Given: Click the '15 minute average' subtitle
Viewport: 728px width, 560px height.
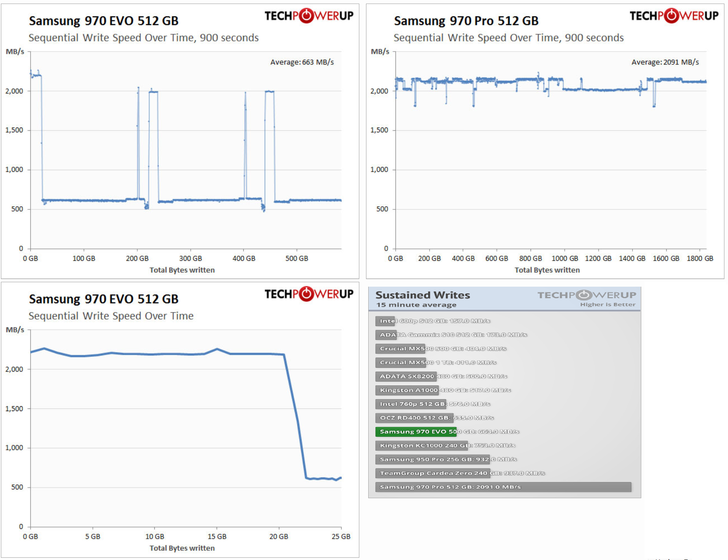Looking at the screenshot, I should [416, 305].
